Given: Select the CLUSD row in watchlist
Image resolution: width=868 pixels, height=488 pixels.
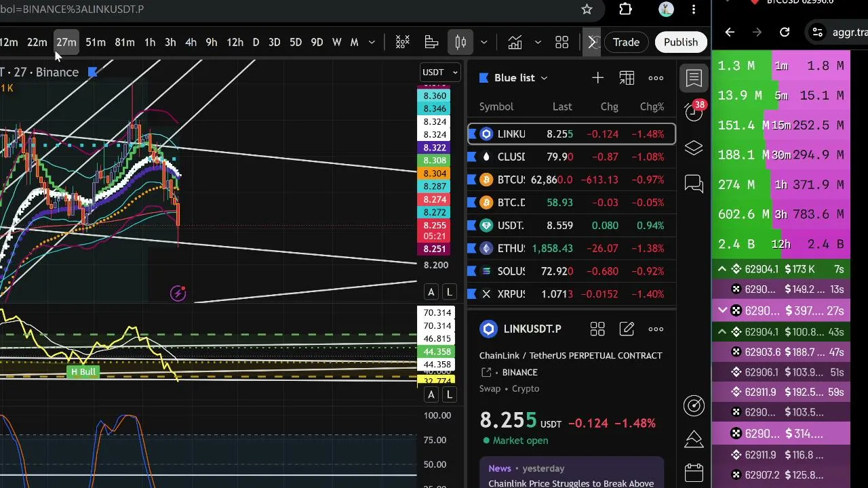Looking at the screenshot, I should click(572, 157).
